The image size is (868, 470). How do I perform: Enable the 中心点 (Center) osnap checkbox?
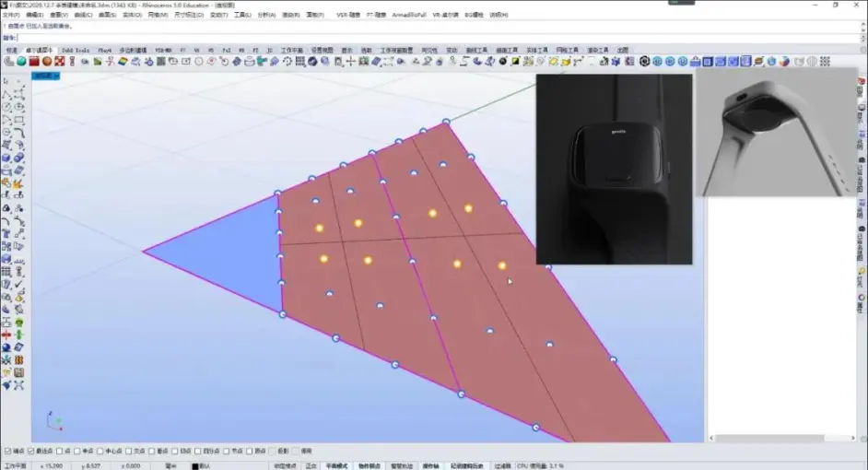point(100,452)
